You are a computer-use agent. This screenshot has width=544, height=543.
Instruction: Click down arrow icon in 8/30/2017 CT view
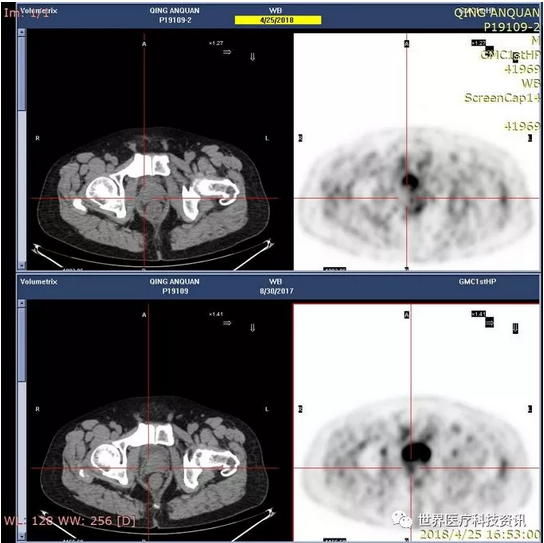pos(253,328)
